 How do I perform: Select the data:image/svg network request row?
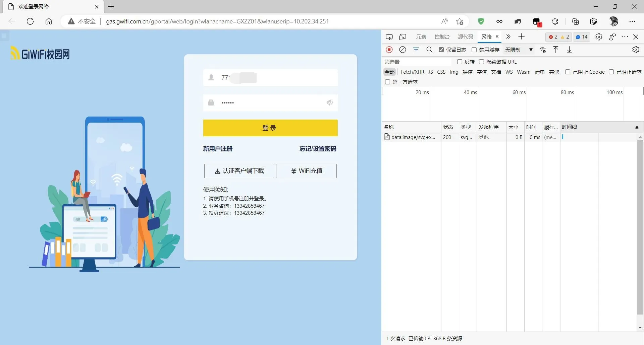coord(413,137)
